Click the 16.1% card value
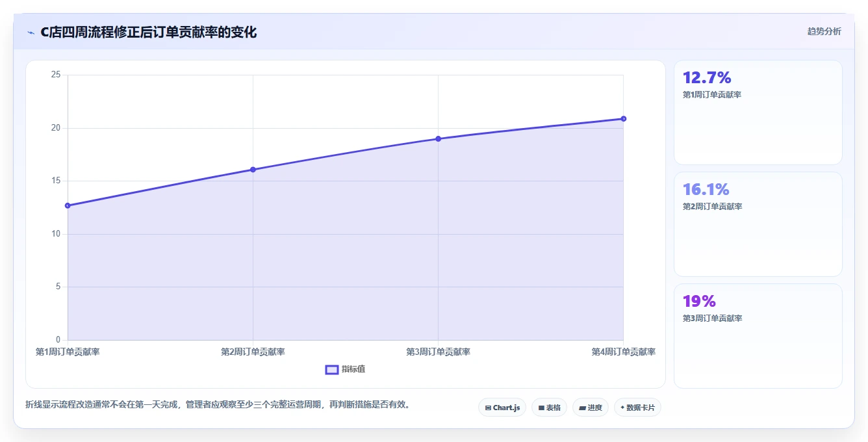The image size is (868, 442). click(706, 189)
